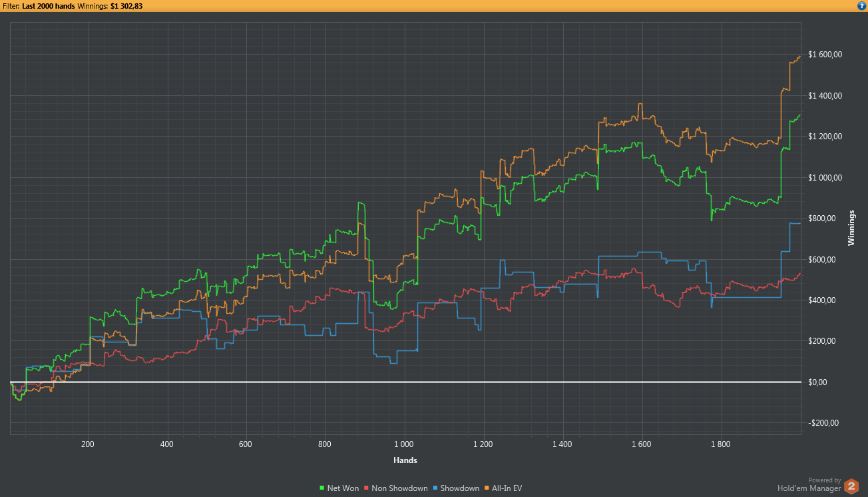Click the 'Hands' x-axis title

(x=405, y=460)
